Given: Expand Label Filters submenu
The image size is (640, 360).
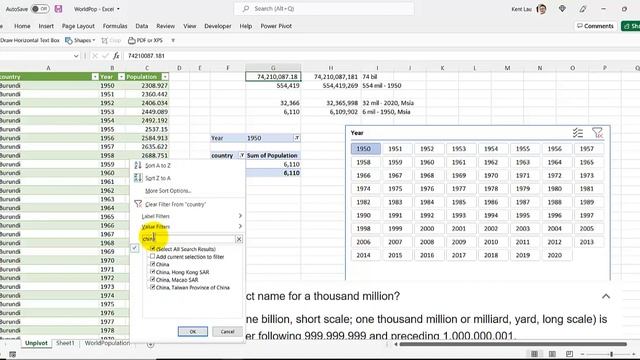Looking at the screenshot, I should (240, 216).
